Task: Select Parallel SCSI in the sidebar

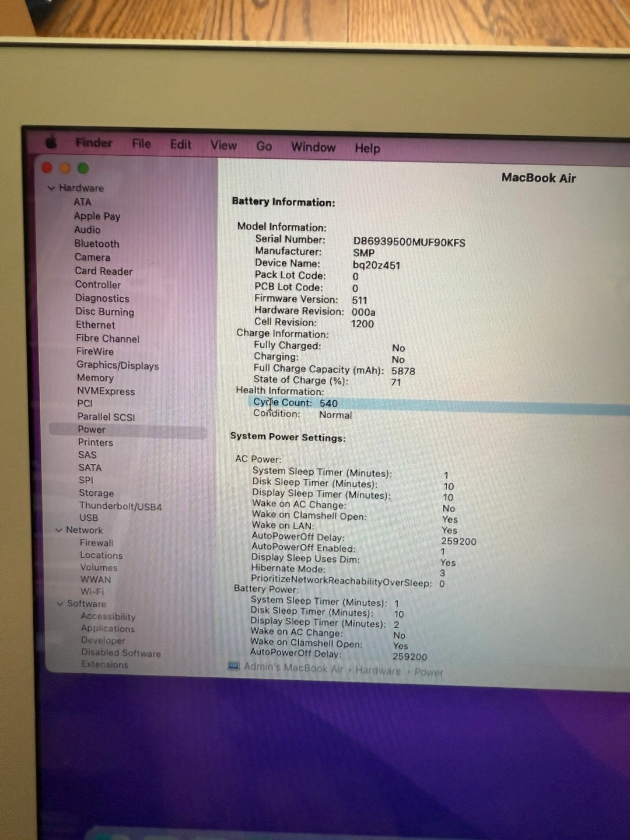Action: coord(106,416)
